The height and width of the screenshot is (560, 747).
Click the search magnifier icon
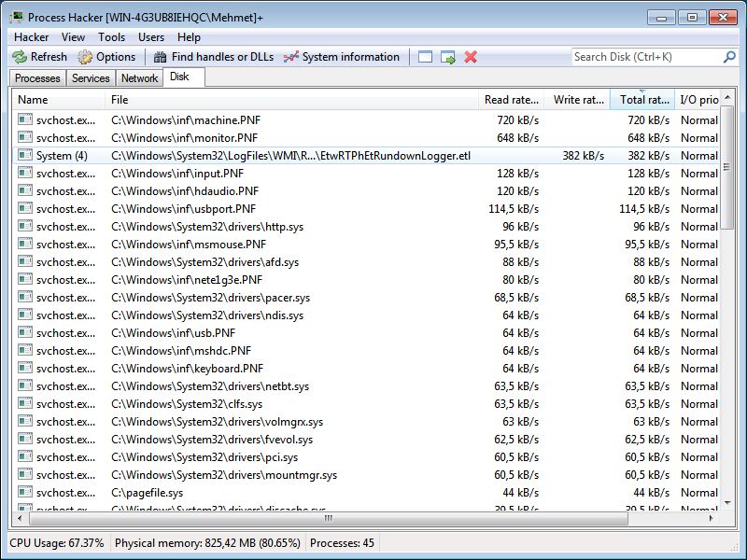[729, 57]
